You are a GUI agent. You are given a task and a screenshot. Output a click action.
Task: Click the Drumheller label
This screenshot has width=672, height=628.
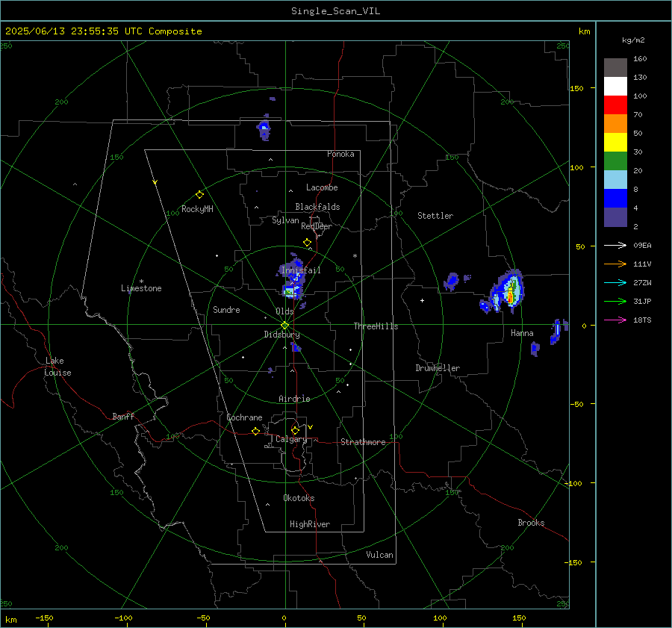point(438,368)
